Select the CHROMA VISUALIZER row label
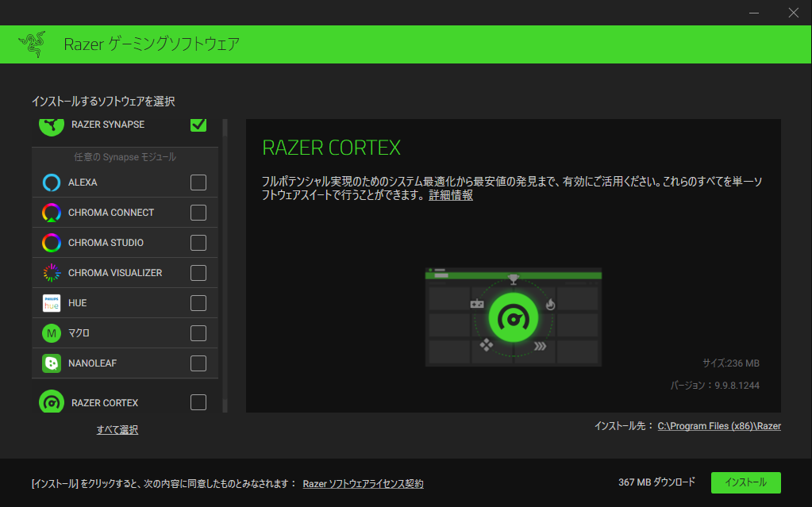812x507 pixels. 115,272
